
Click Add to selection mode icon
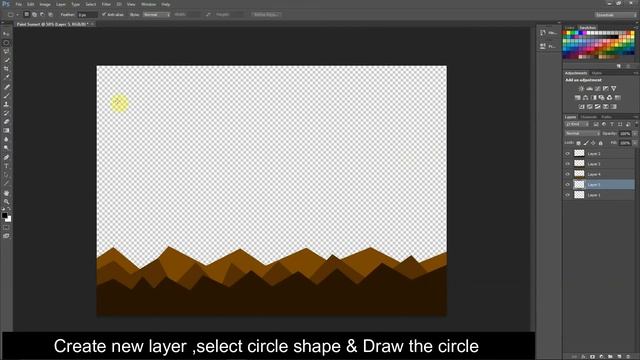click(x=34, y=15)
